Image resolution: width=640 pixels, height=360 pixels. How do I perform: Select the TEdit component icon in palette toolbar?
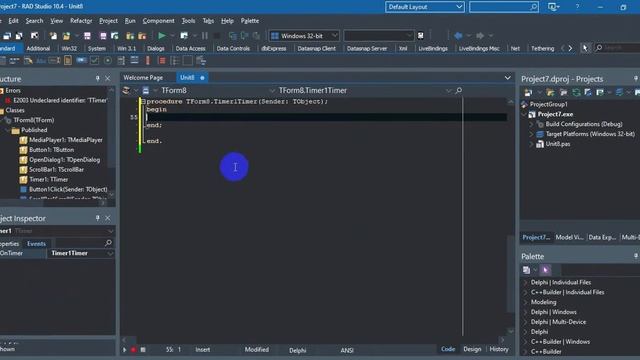coord(54,61)
